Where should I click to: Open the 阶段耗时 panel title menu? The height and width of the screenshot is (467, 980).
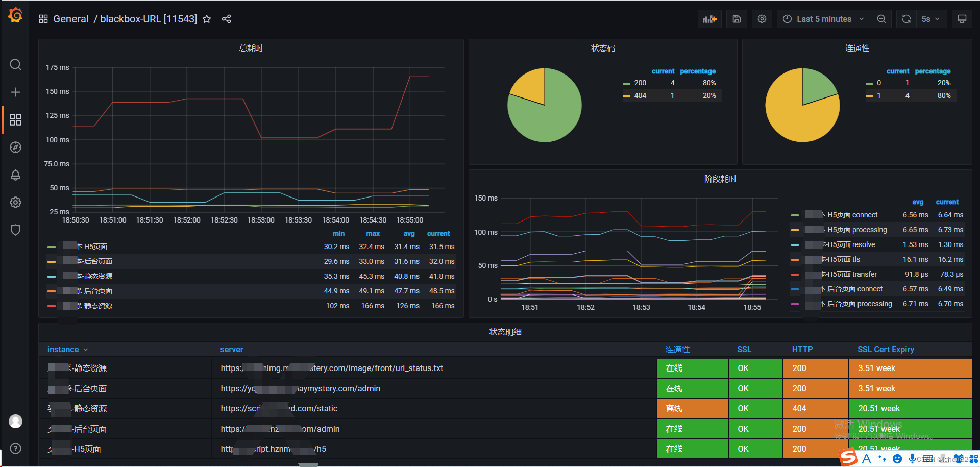tap(720, 179)
